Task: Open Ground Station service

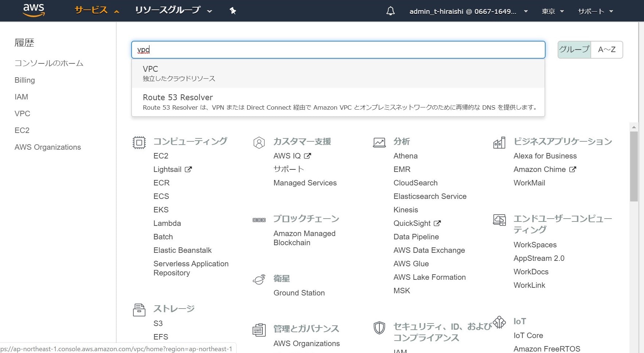Action: click(299, 293)
